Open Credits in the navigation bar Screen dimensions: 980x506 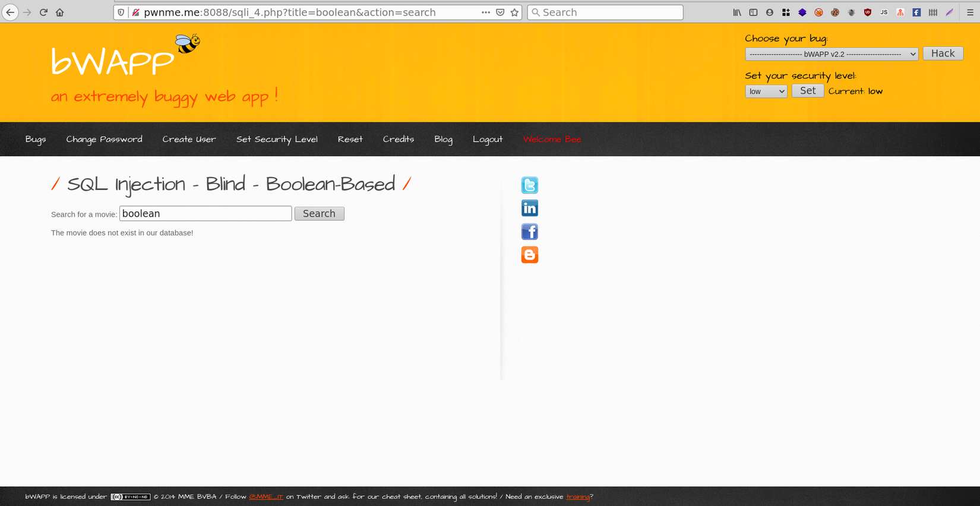tap(399, 140)
